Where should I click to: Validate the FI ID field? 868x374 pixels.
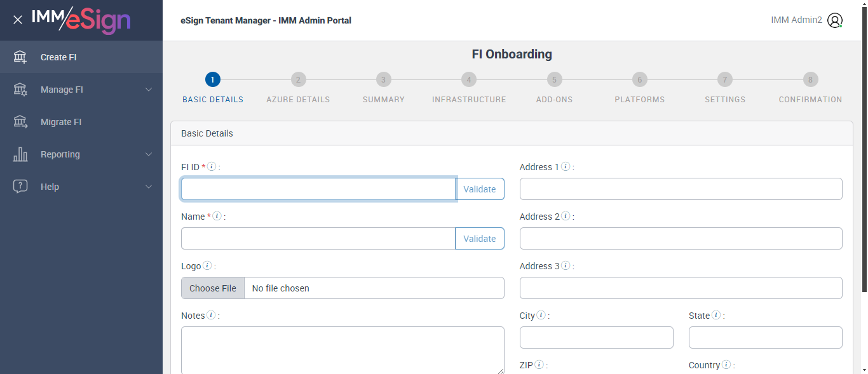[x=480, y=189]
